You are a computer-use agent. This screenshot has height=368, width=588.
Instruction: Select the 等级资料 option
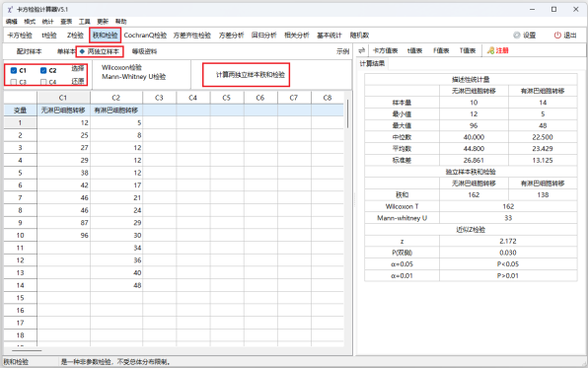click(x=144, y=51)
